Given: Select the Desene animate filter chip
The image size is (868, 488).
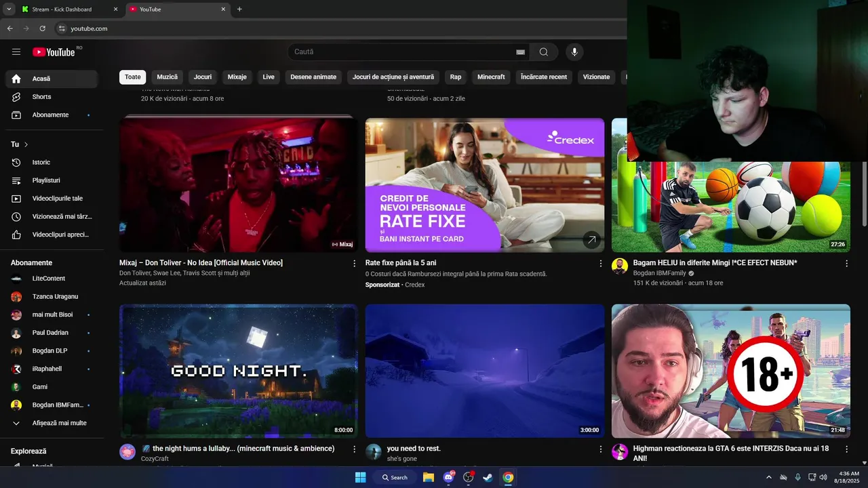Looking at the screenshot, I should click(313, 77).
